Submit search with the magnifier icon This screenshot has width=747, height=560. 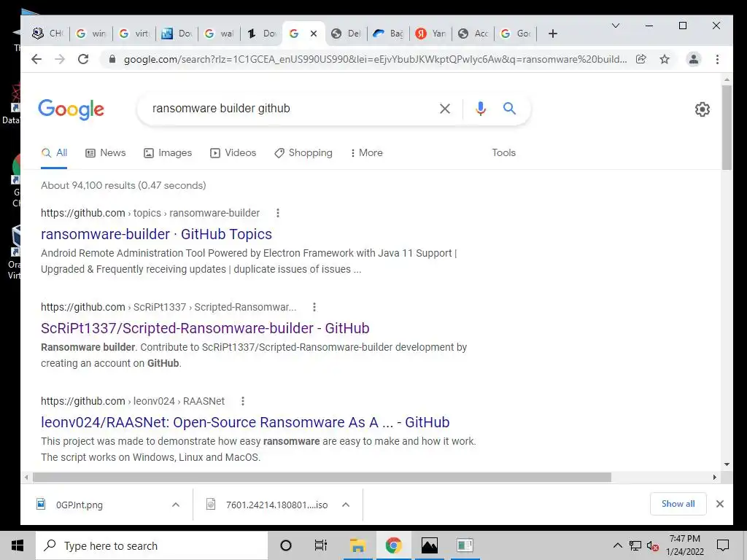pos(509,109)
